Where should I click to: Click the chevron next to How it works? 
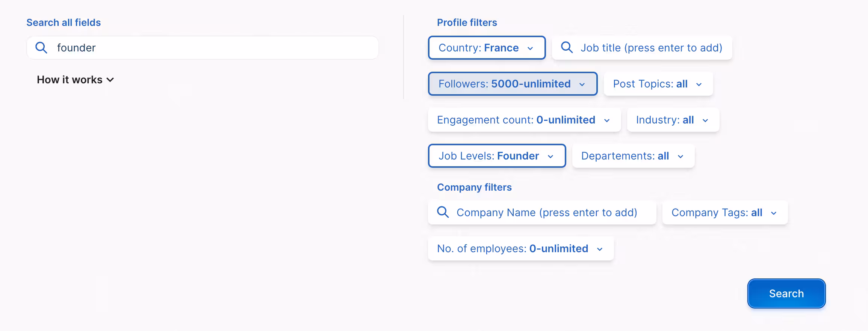pos(110,80)
